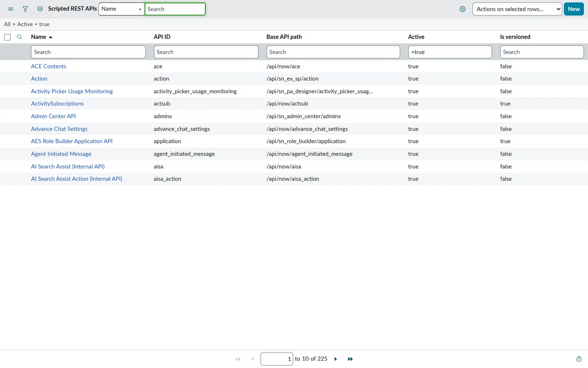Click the path '/api/now/ace'
Screen dimensions: 588x368
[x=283, y=66]
